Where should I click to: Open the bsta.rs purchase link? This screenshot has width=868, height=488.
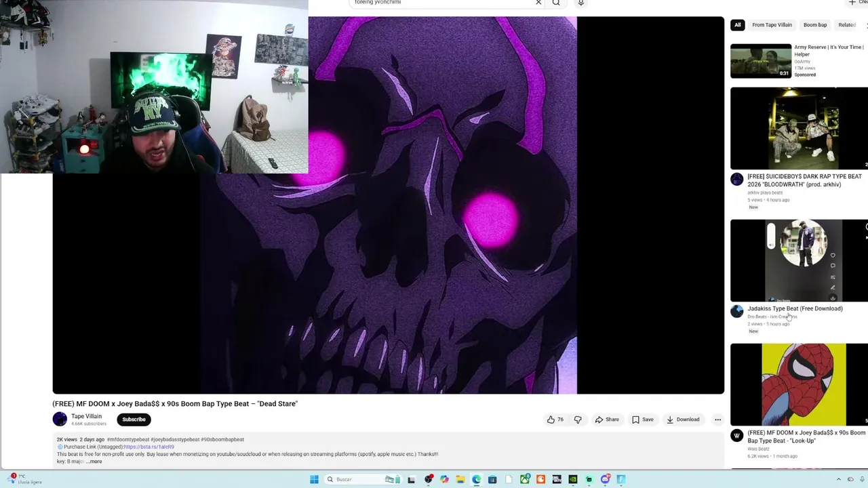coord(149,447)
